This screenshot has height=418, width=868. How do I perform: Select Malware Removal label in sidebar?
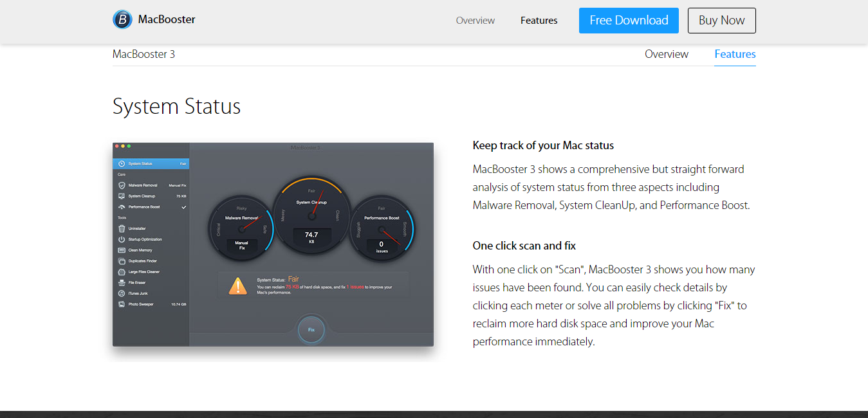pyautogui.click(x=143, y=185)
